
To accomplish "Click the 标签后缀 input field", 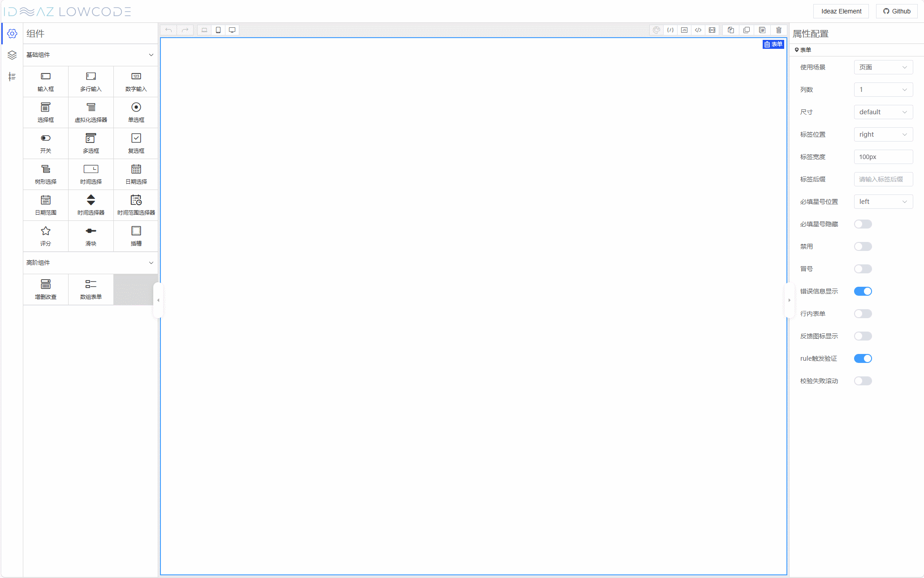I will point(883,179).
